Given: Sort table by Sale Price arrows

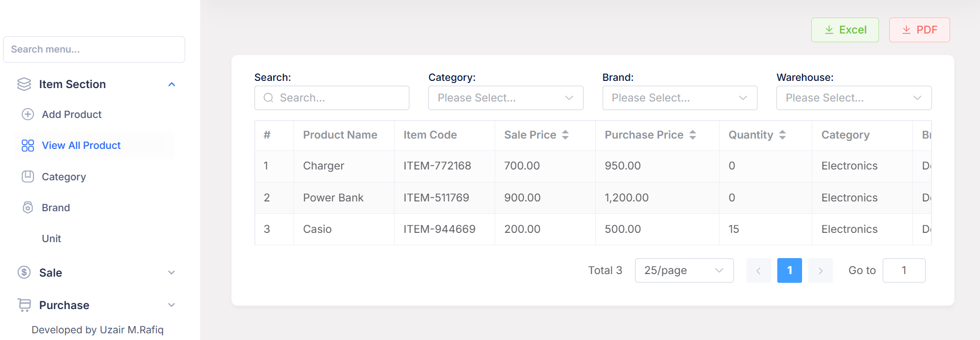Looking at the screenshot, I should (x=565, y=135).
